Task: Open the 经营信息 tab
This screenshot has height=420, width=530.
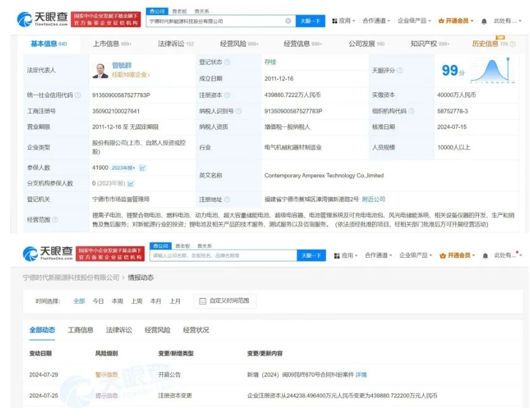Action: tap(302, 43)
